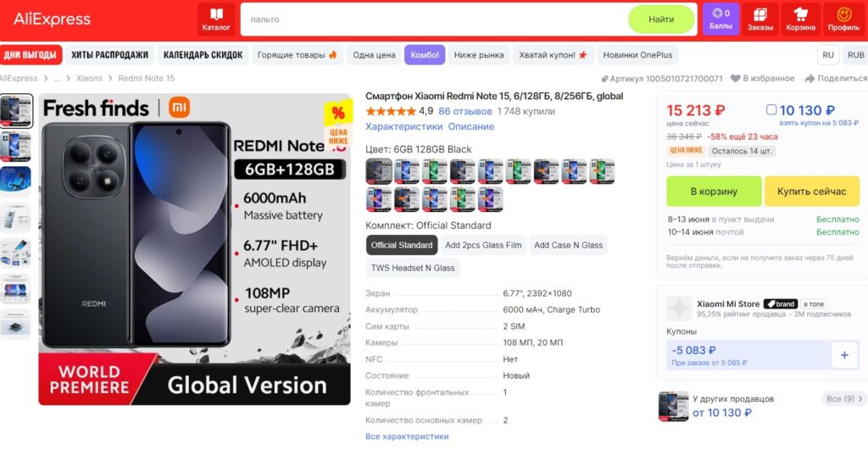
Task: Click Артикул 1005010721700071 text
Action: [x=666, y=79]
